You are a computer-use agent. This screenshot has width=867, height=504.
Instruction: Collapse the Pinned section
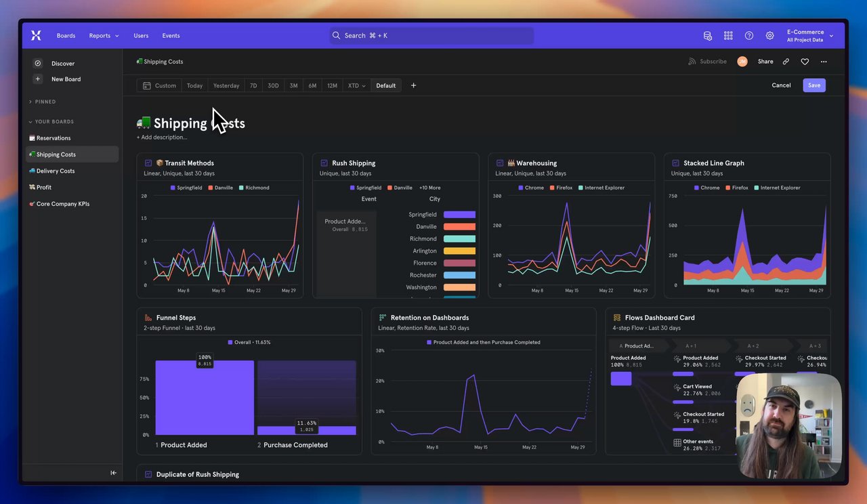(42, 102)
